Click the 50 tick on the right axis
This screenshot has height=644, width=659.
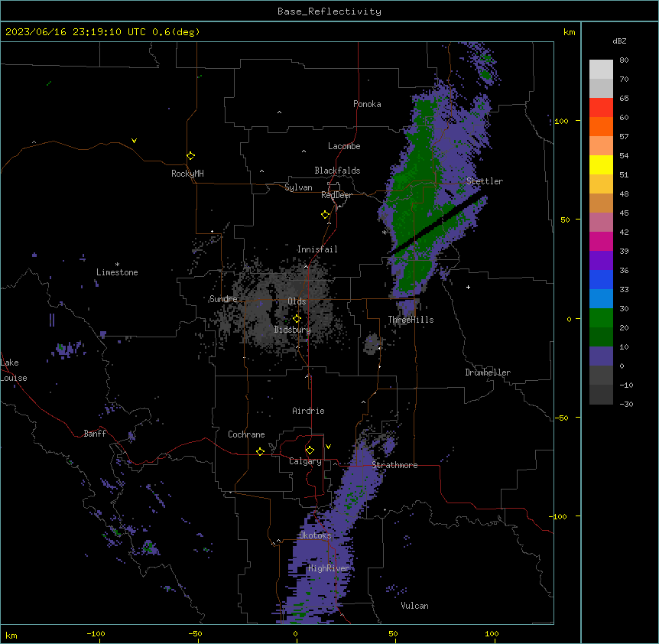[x=565, y=220]
